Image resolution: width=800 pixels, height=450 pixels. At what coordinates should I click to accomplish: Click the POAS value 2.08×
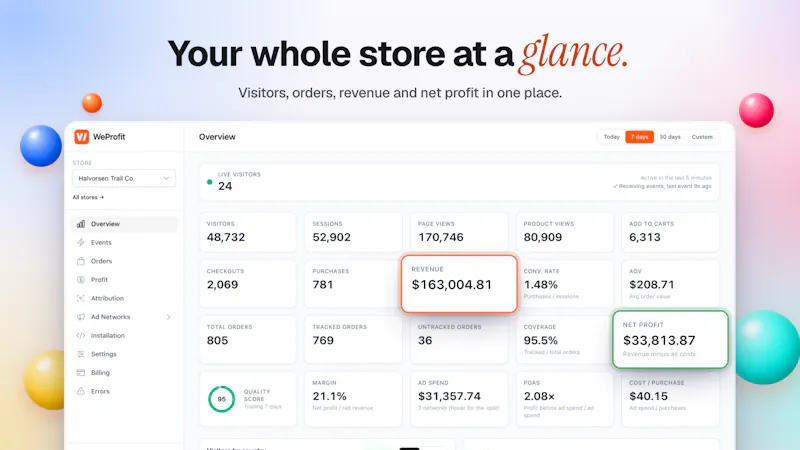(x=539, y=396)
